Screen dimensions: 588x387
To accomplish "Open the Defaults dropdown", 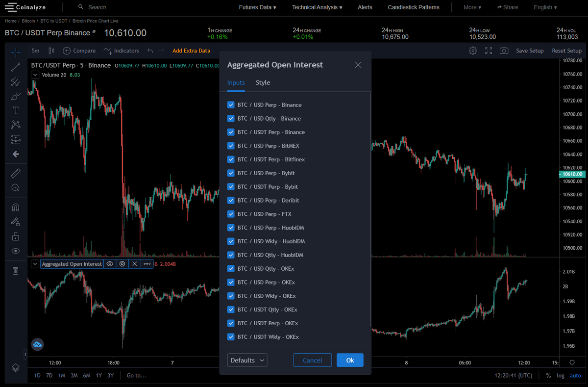I will (x=247, y=360).
